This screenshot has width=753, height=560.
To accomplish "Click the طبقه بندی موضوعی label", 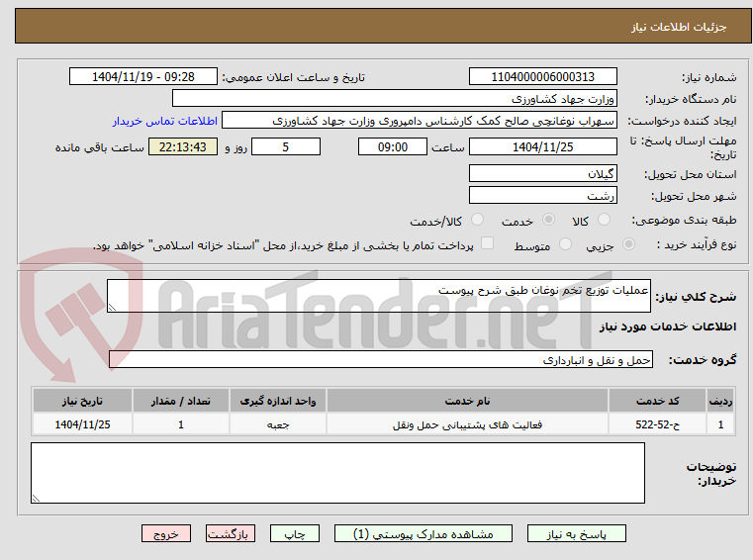I will [x=684, y=220].
